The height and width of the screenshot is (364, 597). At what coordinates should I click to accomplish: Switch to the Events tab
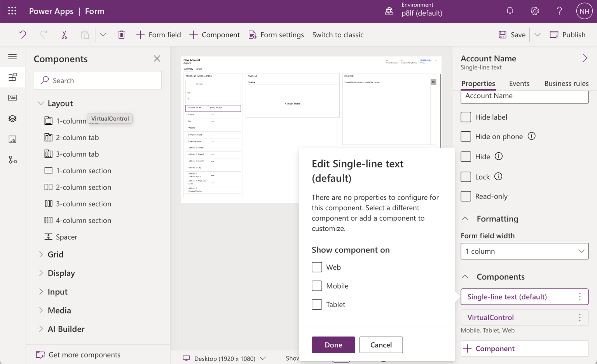(519, 84)
